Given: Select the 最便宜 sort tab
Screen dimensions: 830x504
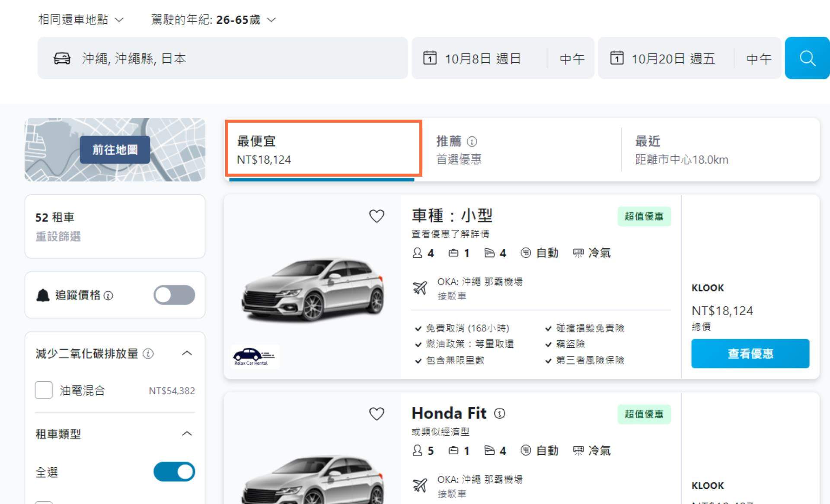Looking at the screenshot, I should (x=323, y=149).
